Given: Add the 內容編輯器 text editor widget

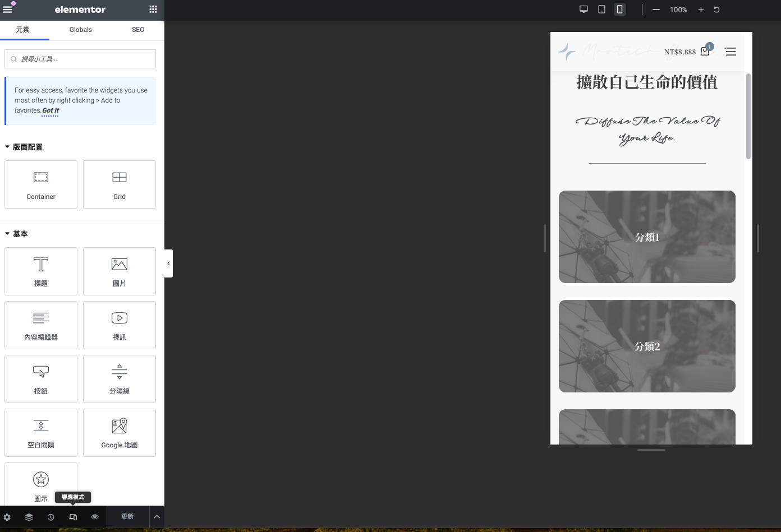Looking at the screenshot, I should pos(41,325).
